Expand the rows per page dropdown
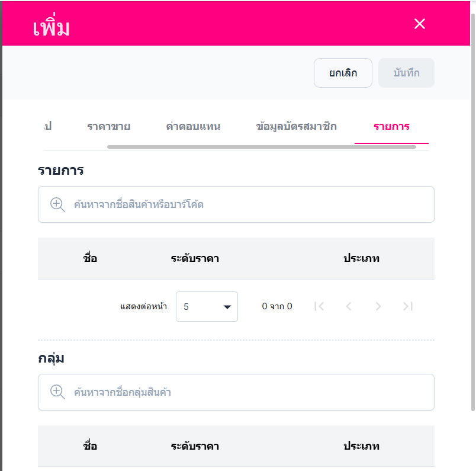This screenshot has width=476, height=471. tap(207, 306)
